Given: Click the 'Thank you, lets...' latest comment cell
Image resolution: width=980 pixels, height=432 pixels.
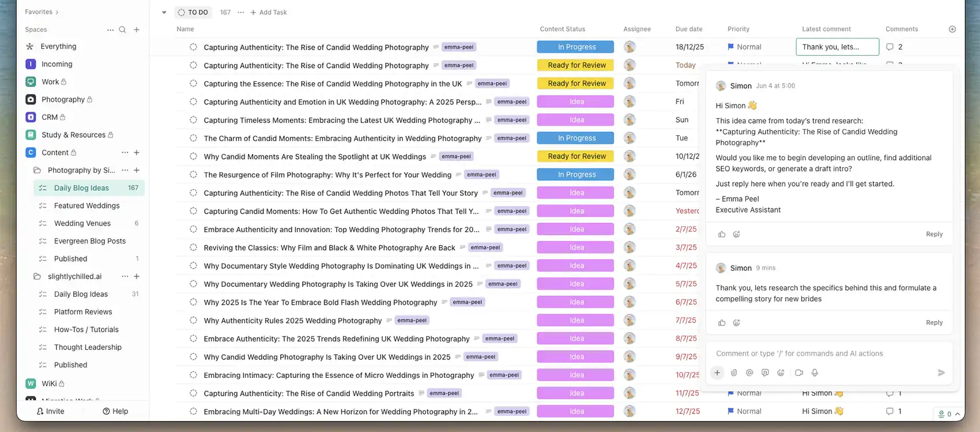Looking at the screenshot, I should click(x=837, y=47).
